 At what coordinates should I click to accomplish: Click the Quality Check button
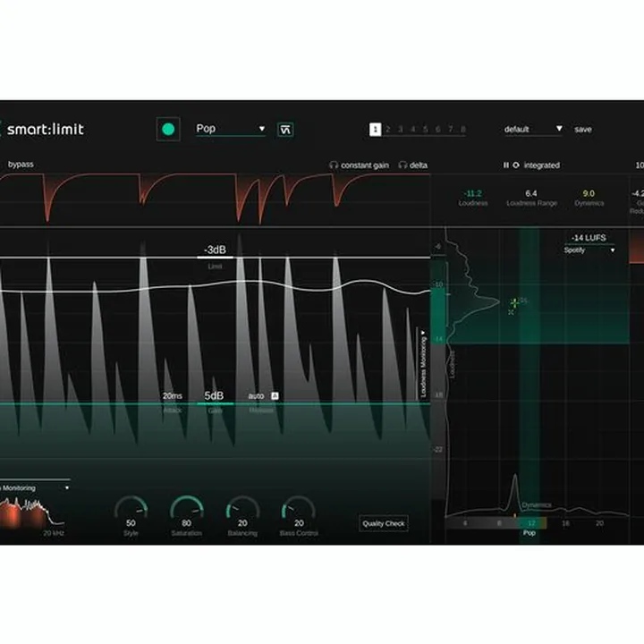(x=384, y=523)
